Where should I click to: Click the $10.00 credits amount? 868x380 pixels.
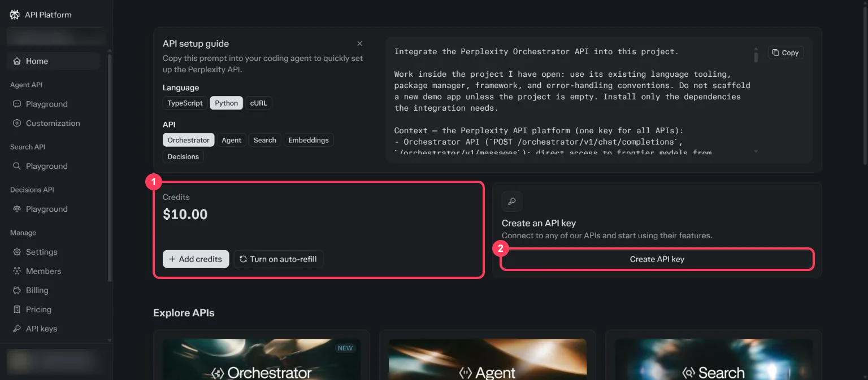[185, 215]
